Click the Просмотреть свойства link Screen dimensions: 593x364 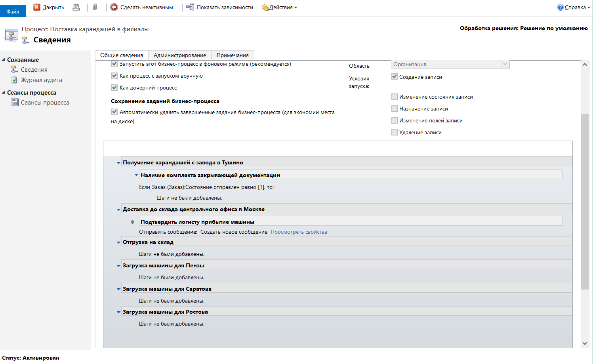pos(299,232)
